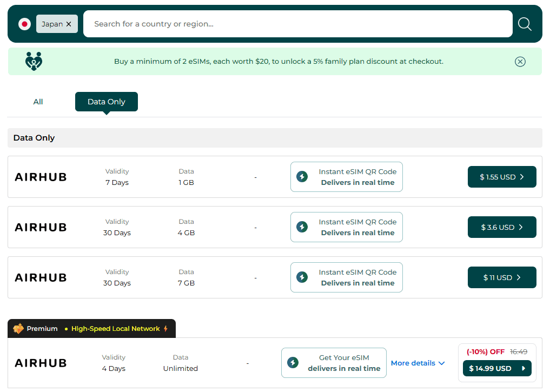Buy the $1.55 USD 1 GB plan
550x392 pixels.
click(x=502, y=177)
